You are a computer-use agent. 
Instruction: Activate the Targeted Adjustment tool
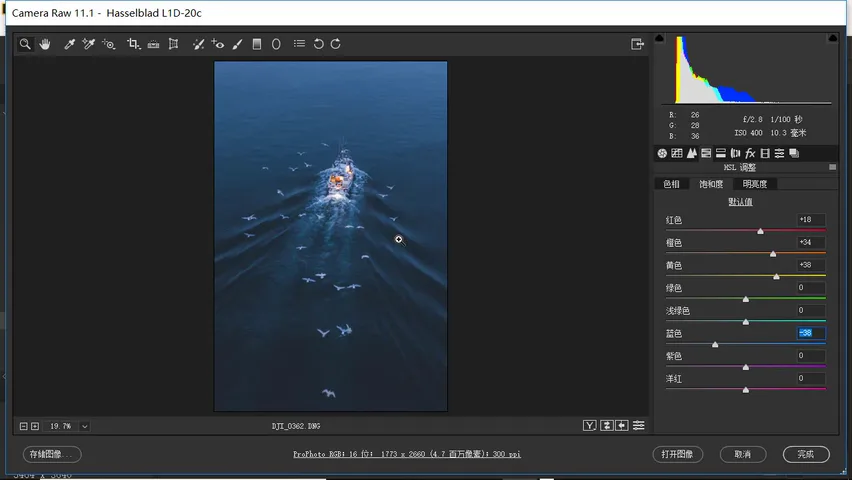click(x=109, y=44)
